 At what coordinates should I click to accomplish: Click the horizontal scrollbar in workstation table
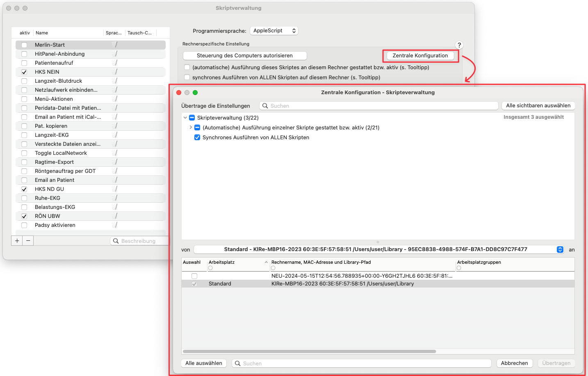click(x=310, y=351)
